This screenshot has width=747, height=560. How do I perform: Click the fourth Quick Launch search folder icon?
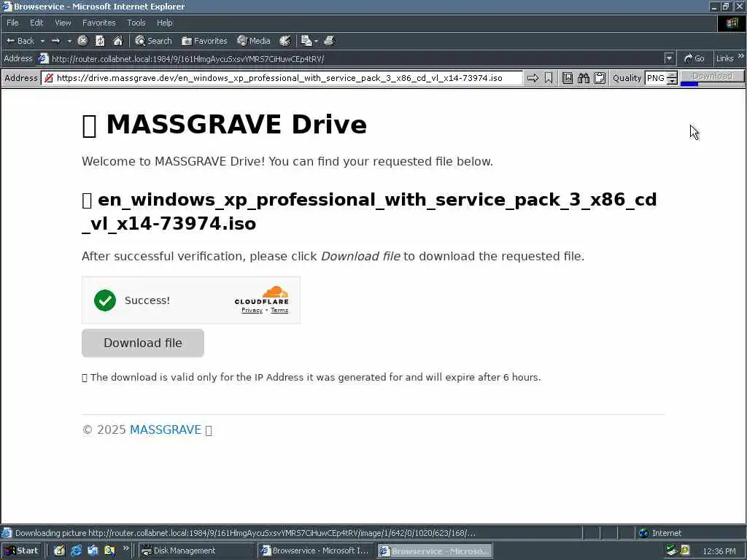pyautogui.click(x=109, y=551)
